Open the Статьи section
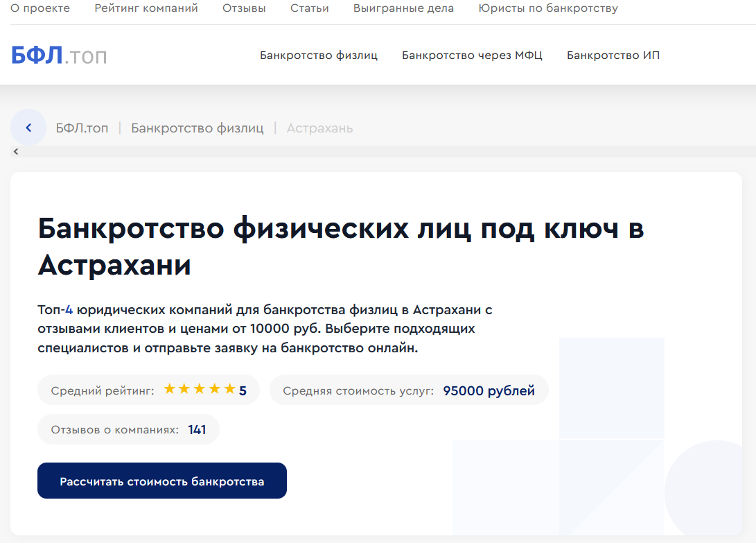 pyautogui.click(x=310, y=8)
